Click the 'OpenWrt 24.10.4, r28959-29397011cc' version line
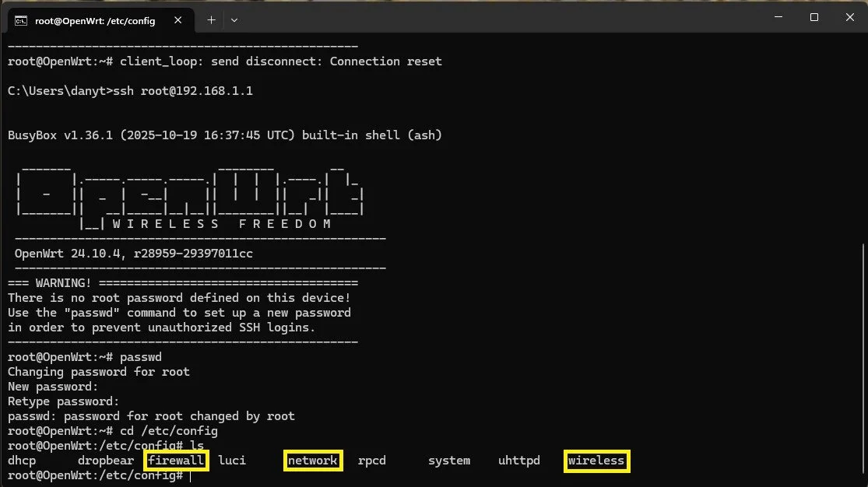Screen dimensions: 868x487 133,254
